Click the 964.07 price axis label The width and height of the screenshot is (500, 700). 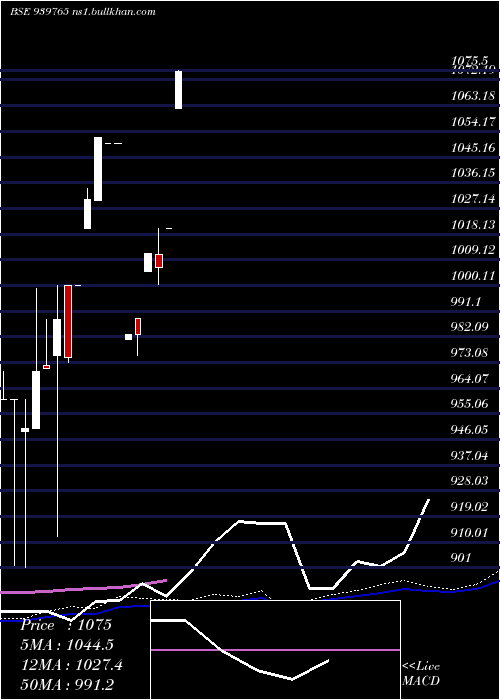[469, 379]
